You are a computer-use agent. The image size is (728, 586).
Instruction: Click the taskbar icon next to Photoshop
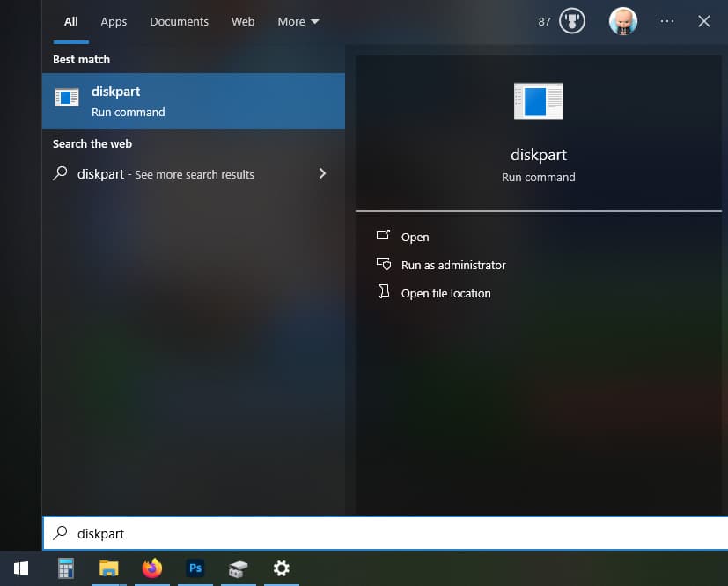tap(239, 568)
